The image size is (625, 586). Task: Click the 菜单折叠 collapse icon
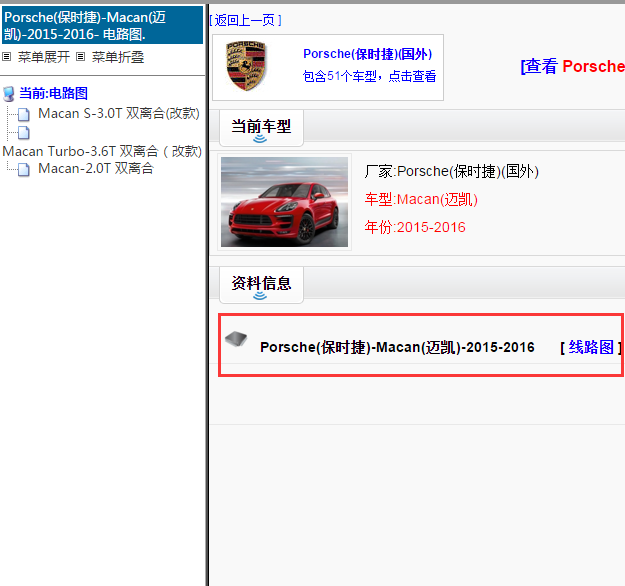coord(81,57)
